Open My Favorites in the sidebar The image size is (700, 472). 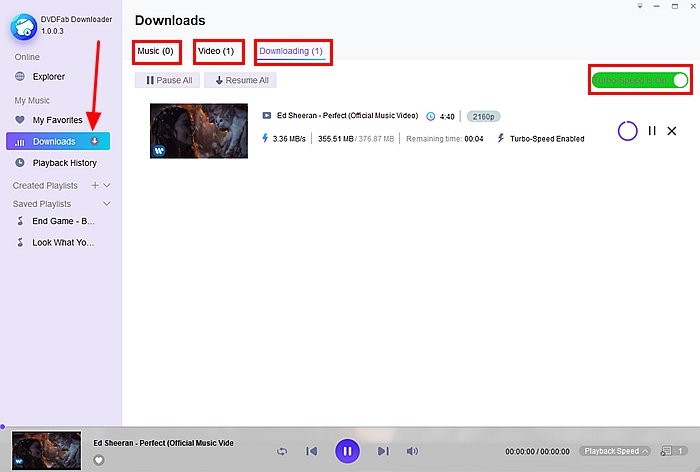(x=57, y=120)
